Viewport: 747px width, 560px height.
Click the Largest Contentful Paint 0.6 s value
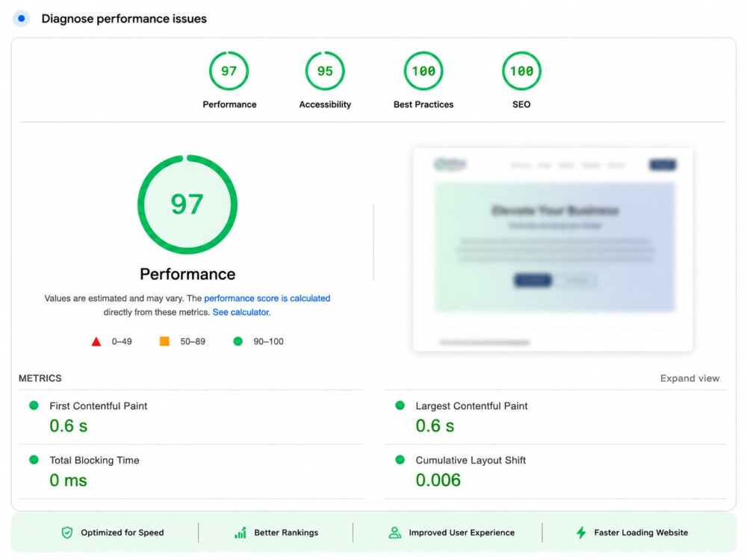[435, 426]
